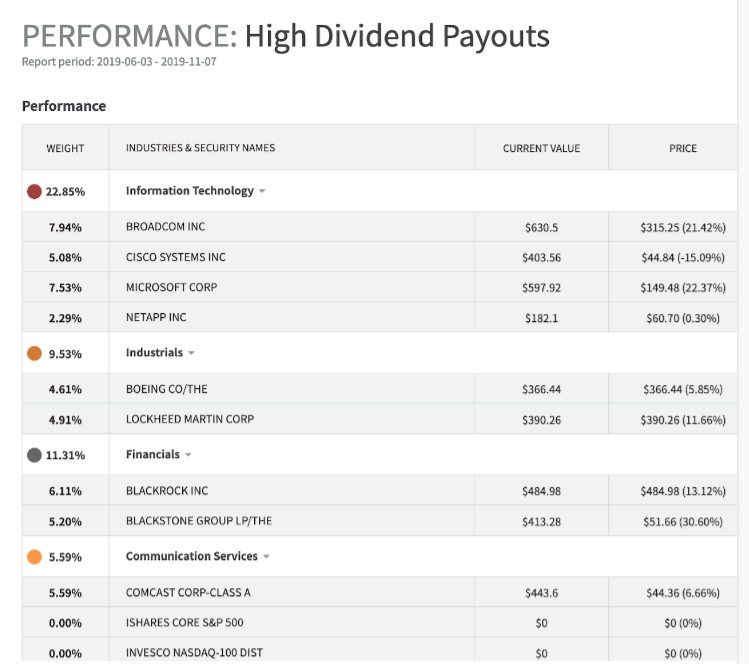Viewport: 749px width, 664px height.
Task: Click the report period date range text
Action: pos(119,62)
